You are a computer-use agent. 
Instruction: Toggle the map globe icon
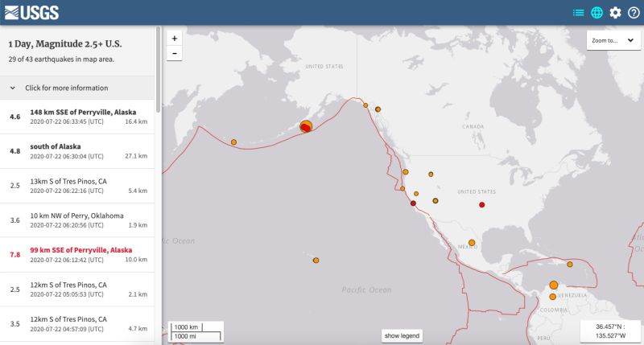(597, 13)
